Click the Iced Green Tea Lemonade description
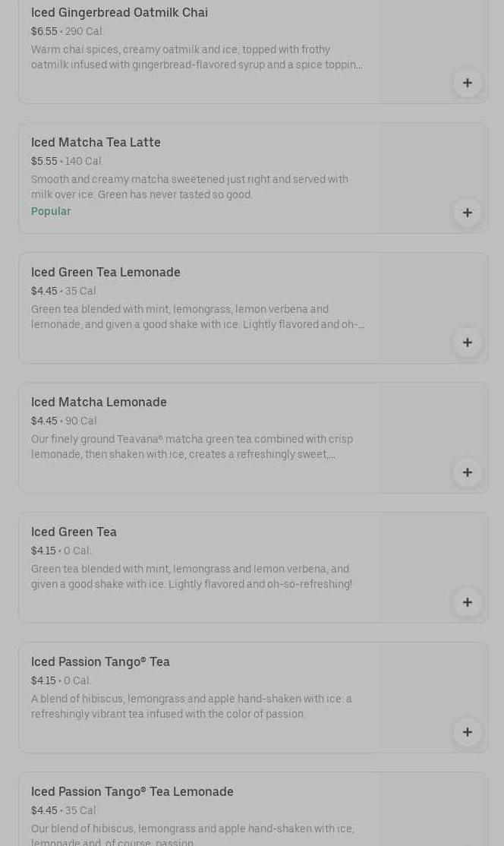 [197, 317]
